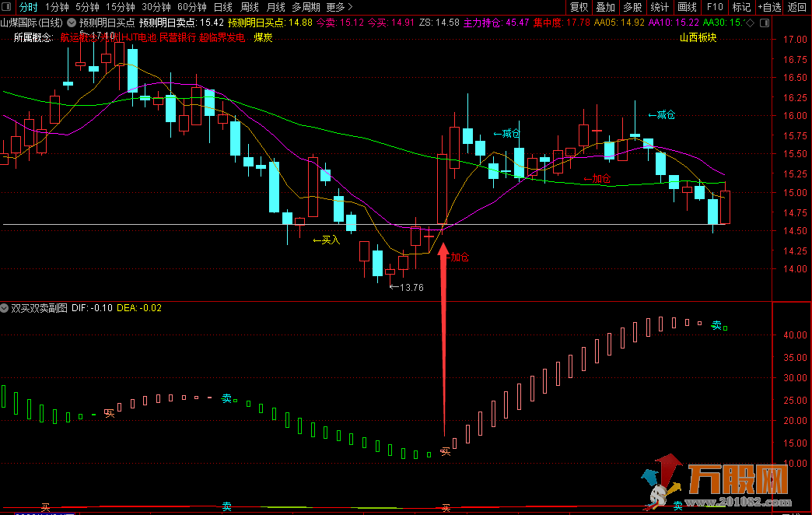Click the DIF: -0.10 value
Screen dimensions: 812x515
pos(92,308)
